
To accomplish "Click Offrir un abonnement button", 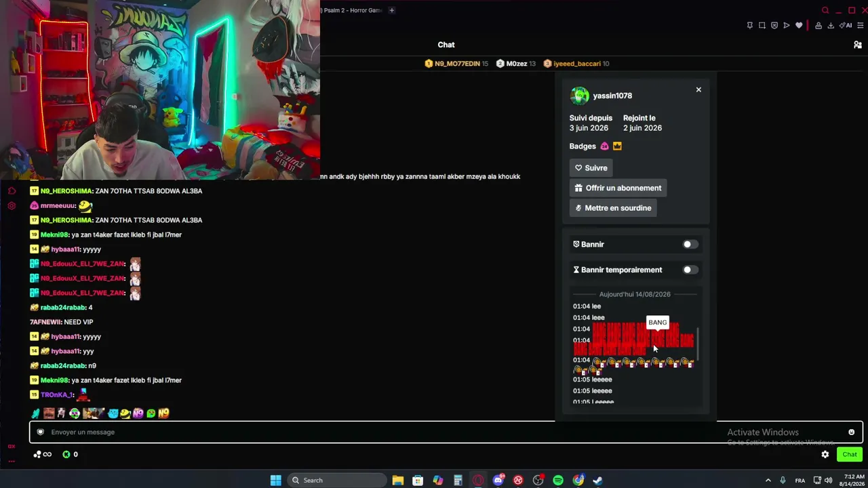I will point(618,188).
